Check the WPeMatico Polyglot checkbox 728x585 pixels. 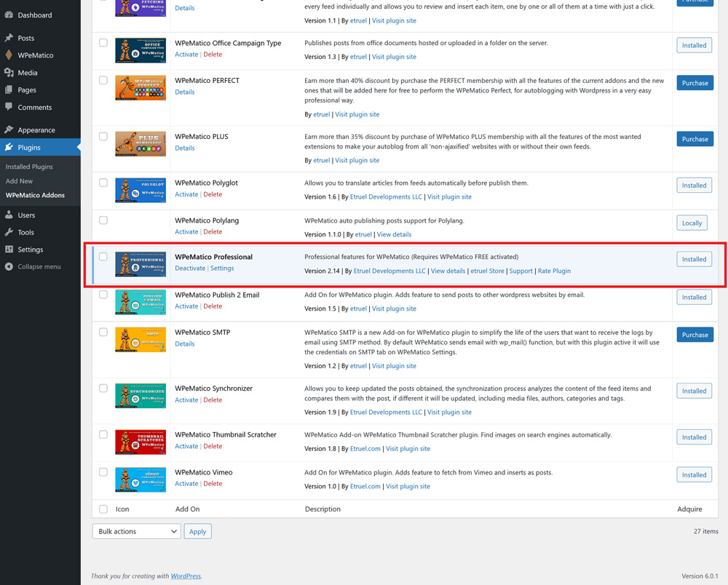pyautogui.click(x=103, y=183)
